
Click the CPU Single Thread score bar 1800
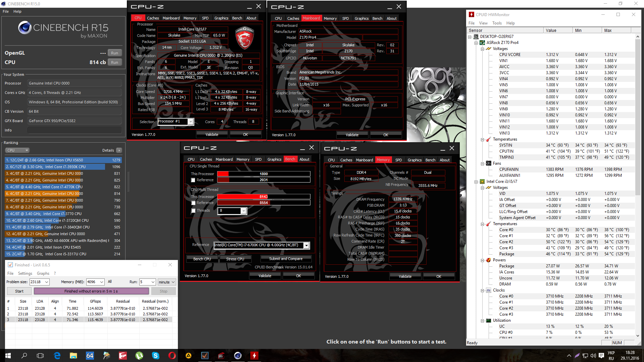click(263, 174)
